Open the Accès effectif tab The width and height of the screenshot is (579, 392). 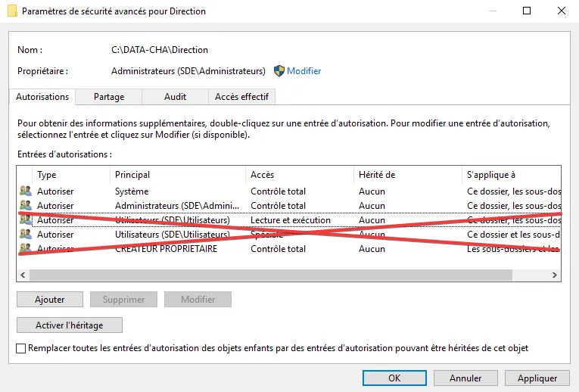(x=241, y=97)
